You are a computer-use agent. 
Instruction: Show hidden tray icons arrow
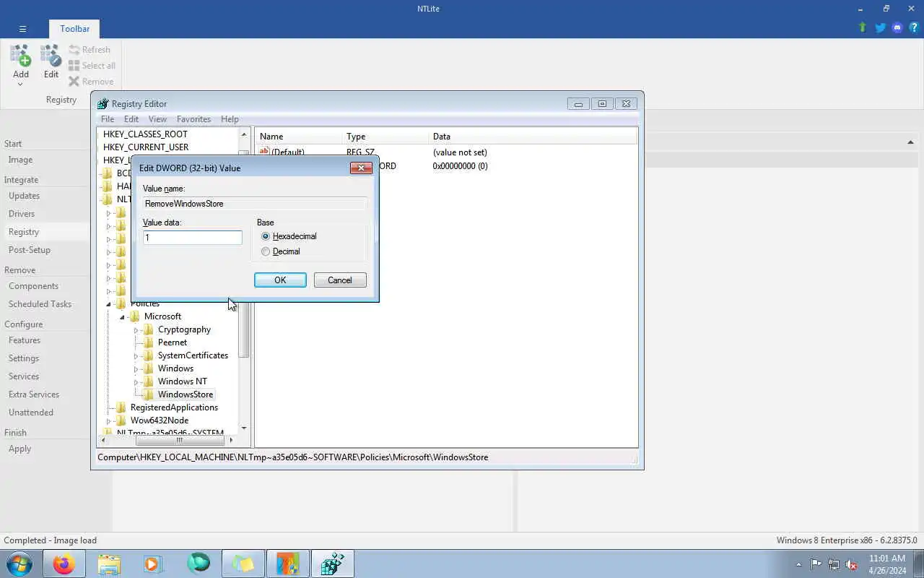coord(798,564)
